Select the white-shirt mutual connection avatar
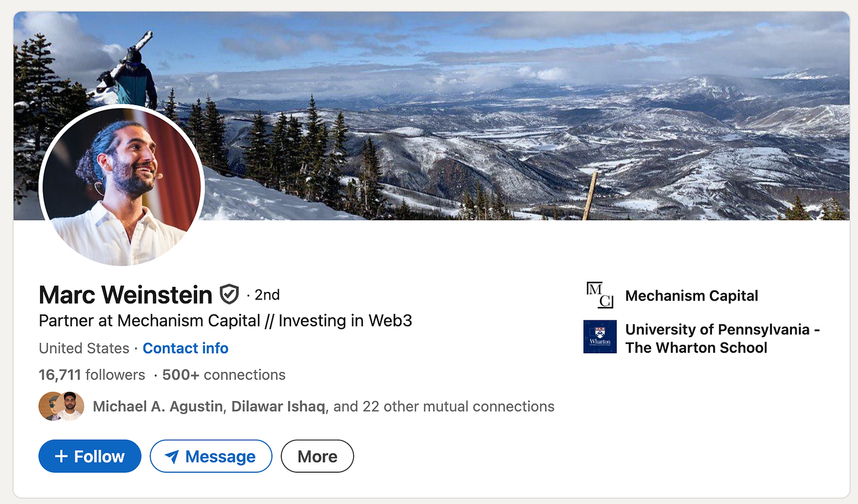This screenshot has width=858, height=504. pyautogui.click(x=71, y=406)
